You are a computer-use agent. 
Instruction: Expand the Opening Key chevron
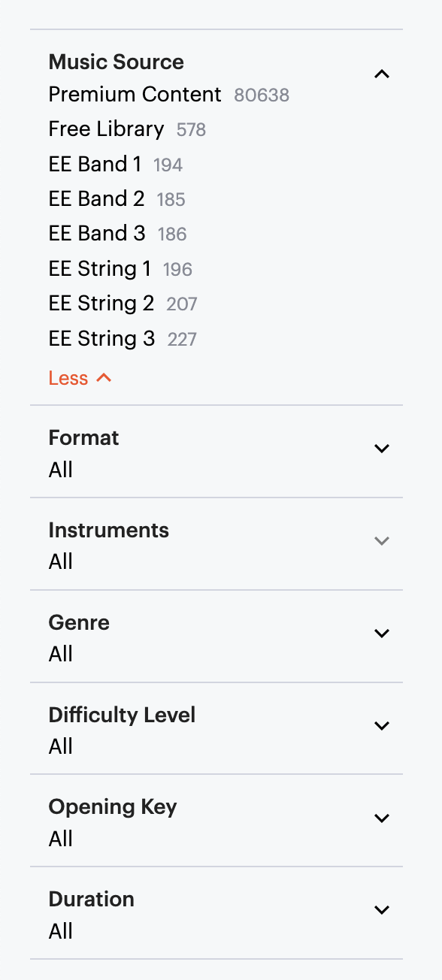(382, 818)
